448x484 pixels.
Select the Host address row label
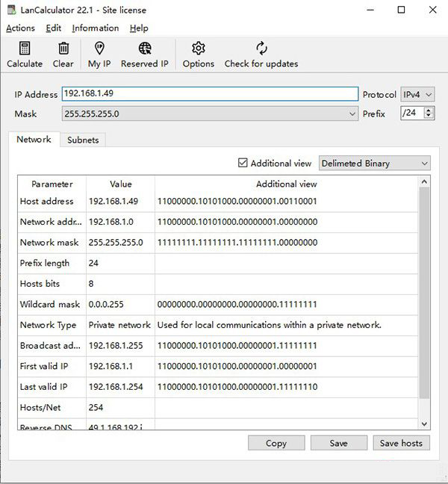pyautogui.click(x=46, y=201)
